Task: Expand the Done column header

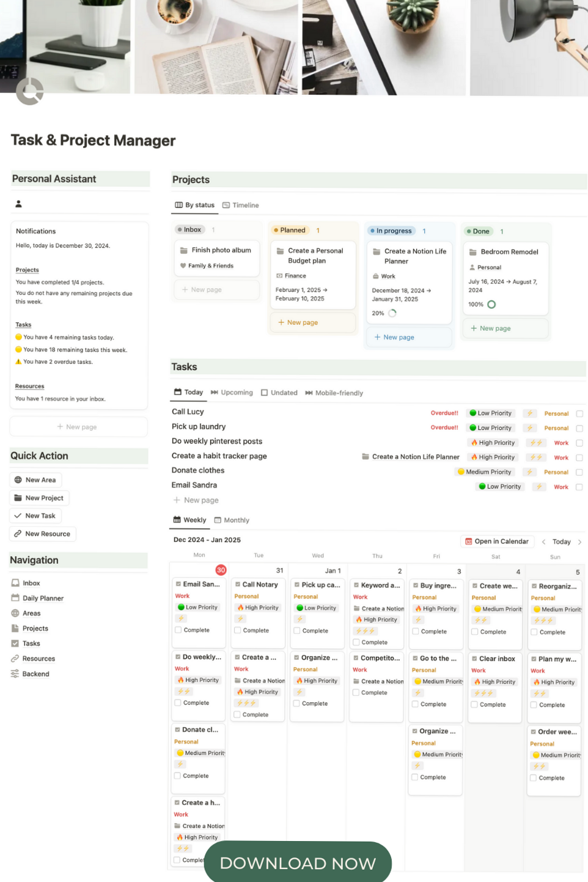Action: [479, 231]
